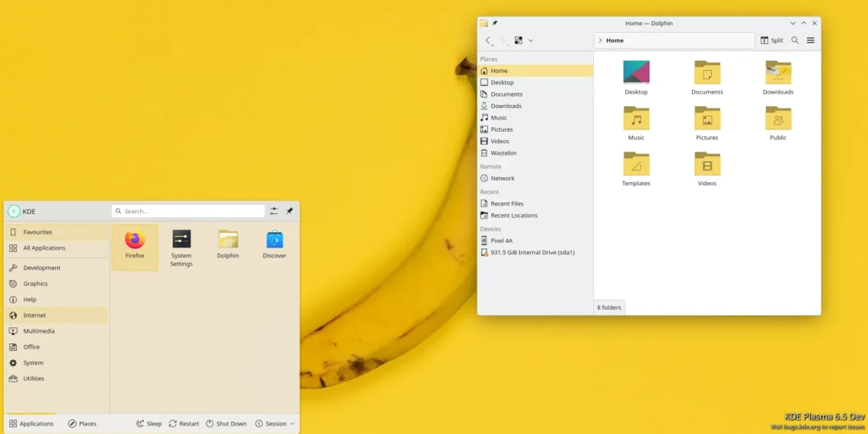Launch Firefox from the Favourites grid
Image resolution: width=868 pixels, height=434 pixels.
click(x=135, y=247)
